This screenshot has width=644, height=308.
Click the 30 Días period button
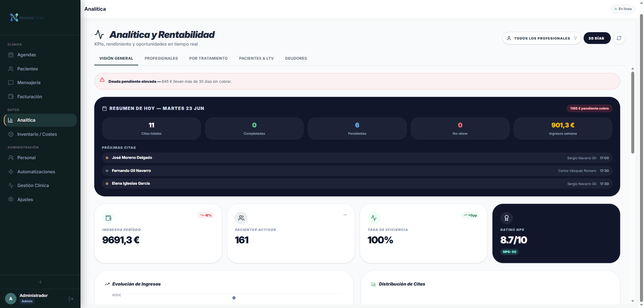coord(597,38)
